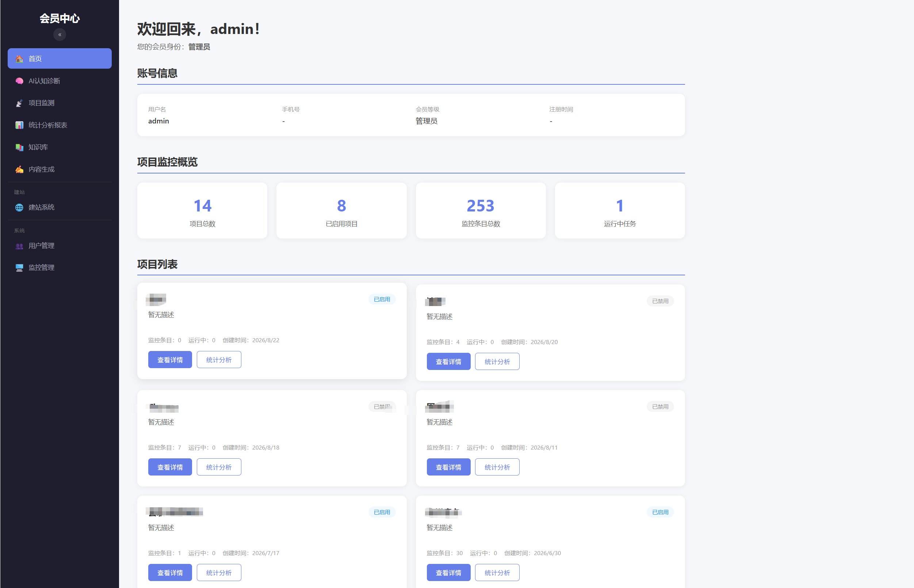Click the 监控管理 monitor icon
Viewport: 914px width, 588px height.
click(19, 268)
